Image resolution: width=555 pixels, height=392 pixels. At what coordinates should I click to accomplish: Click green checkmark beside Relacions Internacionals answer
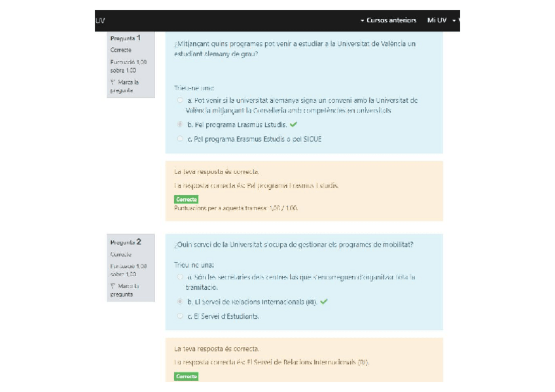(x=324, y=302)
